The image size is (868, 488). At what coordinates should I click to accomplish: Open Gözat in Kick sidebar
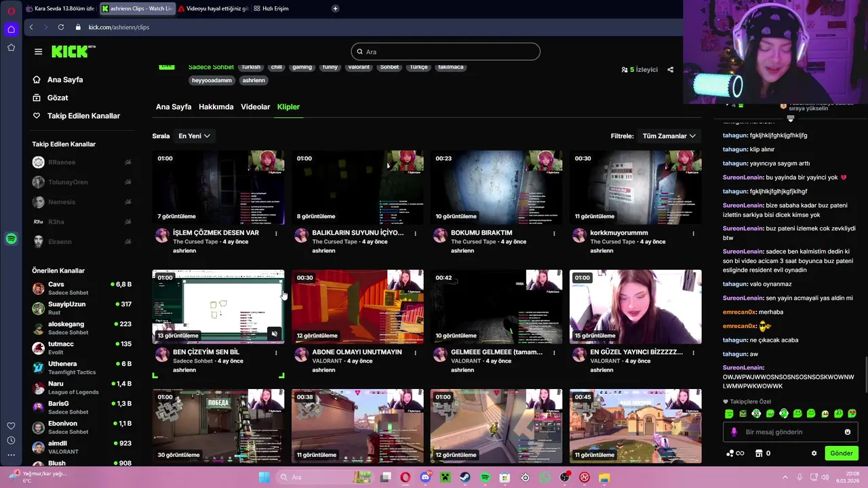58,98
